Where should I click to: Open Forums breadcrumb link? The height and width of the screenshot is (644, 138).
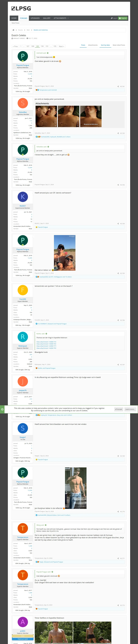(21, 30)
